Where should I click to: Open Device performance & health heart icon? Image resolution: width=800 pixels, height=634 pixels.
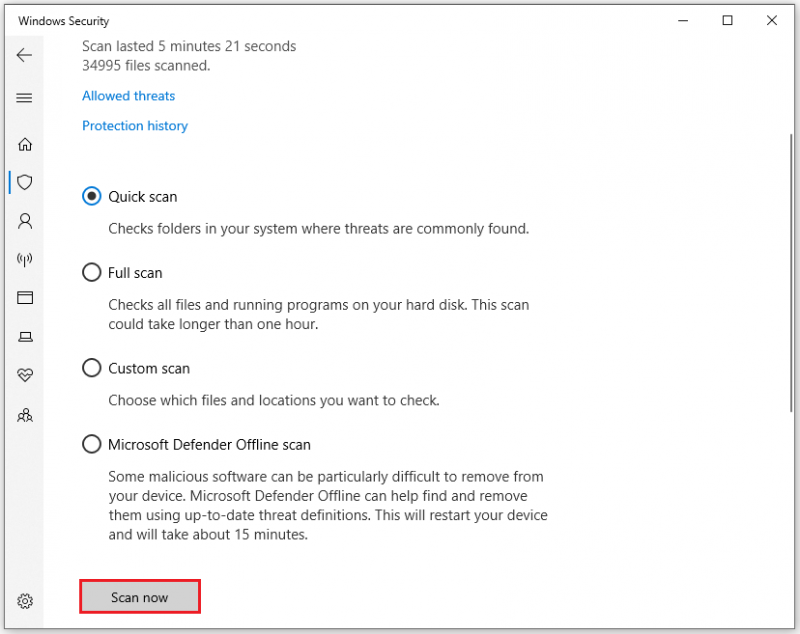[24, 375]
